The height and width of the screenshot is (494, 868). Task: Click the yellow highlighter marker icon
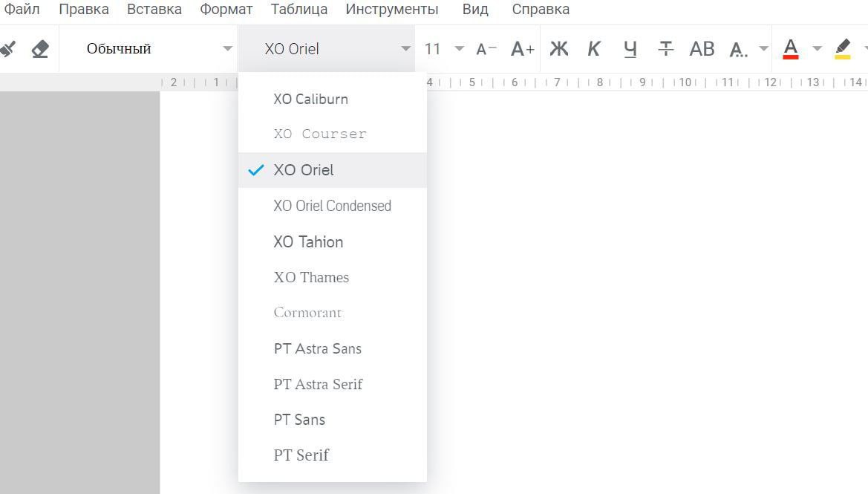(x=842, y=49)
